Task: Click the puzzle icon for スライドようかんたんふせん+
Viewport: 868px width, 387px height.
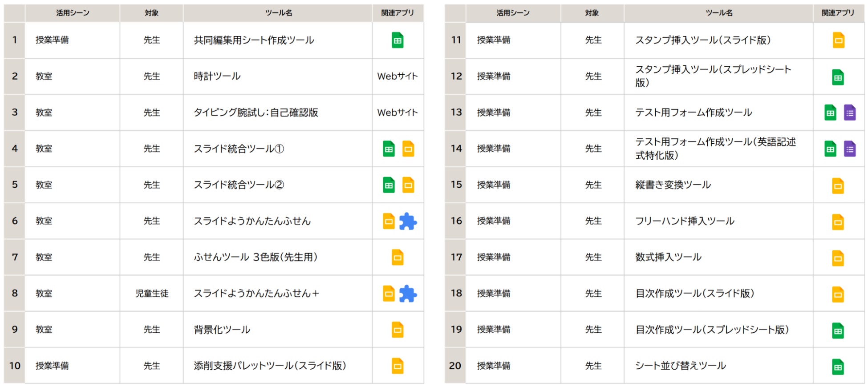Action: point(408,294)
